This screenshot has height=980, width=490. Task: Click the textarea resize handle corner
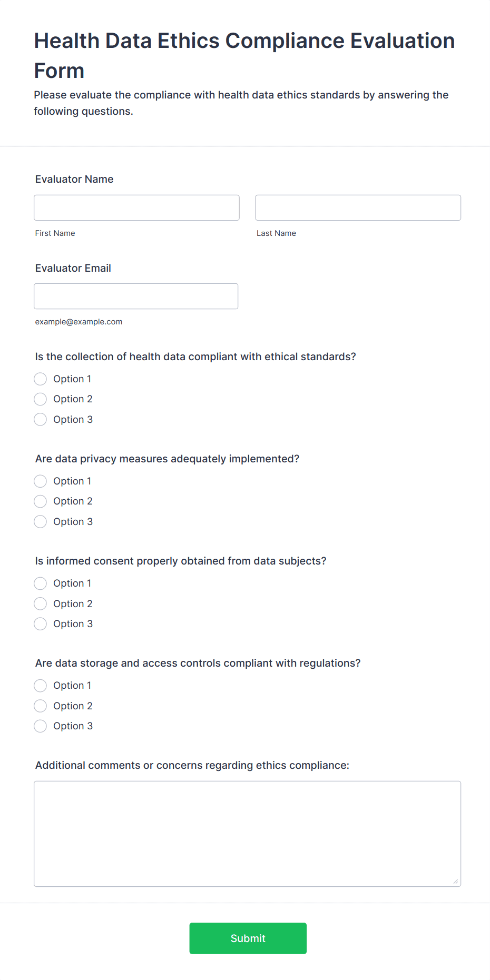point(456,882)
